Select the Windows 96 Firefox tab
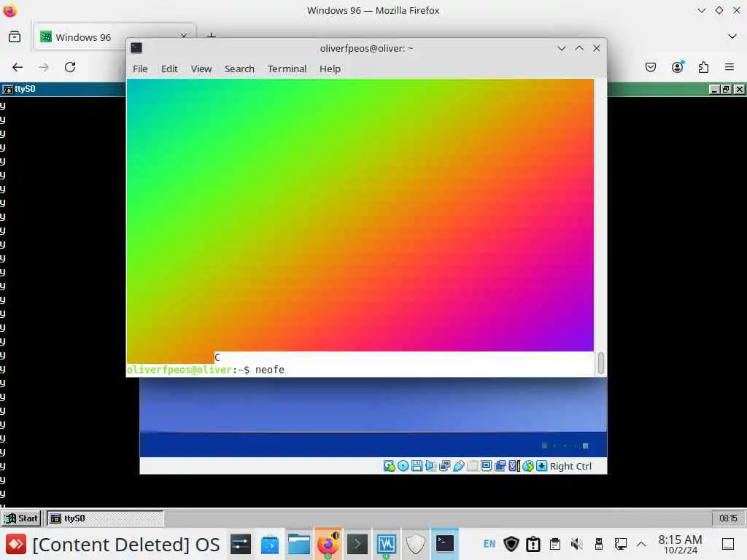The height and width of the screenshot is (560, 747). pos(115,37)
